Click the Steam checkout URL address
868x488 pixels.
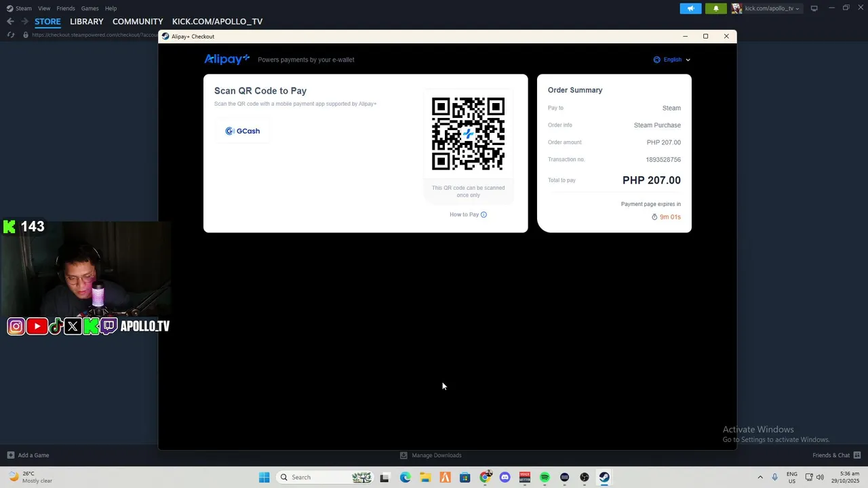click(94, 35)
